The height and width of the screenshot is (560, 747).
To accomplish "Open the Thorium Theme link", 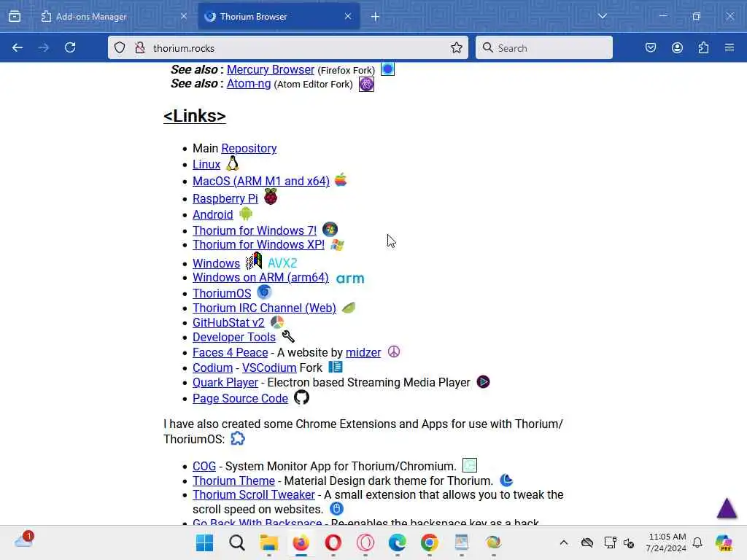I will click(233, 481).
